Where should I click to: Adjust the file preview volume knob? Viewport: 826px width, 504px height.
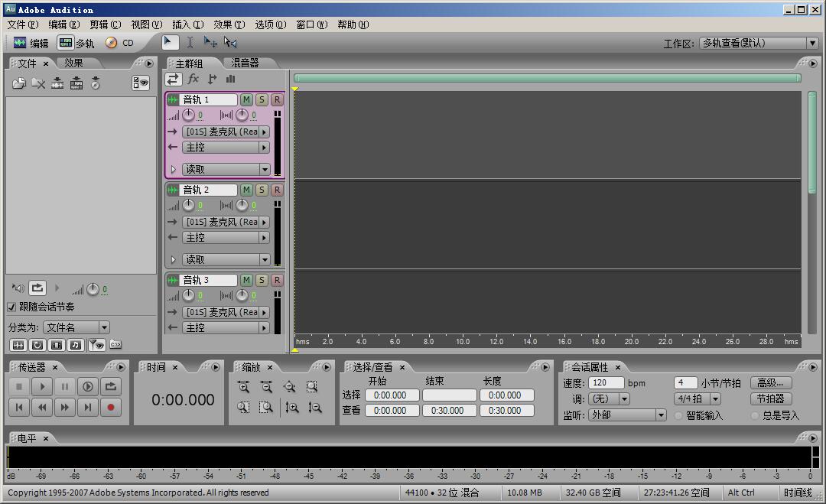[x=93, y=289]
